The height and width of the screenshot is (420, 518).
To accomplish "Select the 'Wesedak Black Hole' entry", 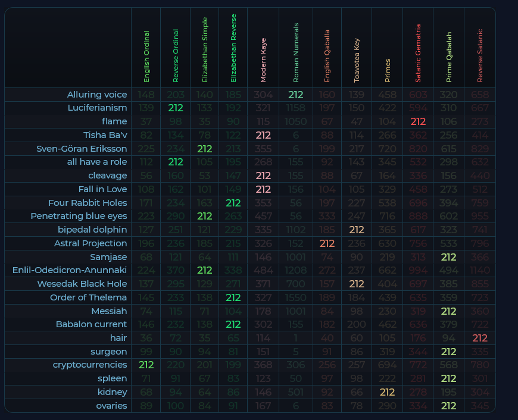I will click(82, 284).
